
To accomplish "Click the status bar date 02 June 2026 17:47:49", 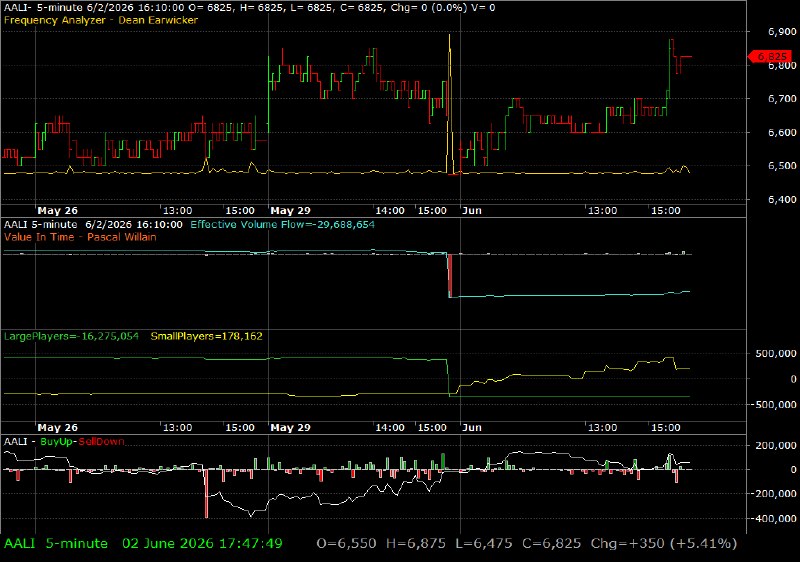I will click(202, 544).
